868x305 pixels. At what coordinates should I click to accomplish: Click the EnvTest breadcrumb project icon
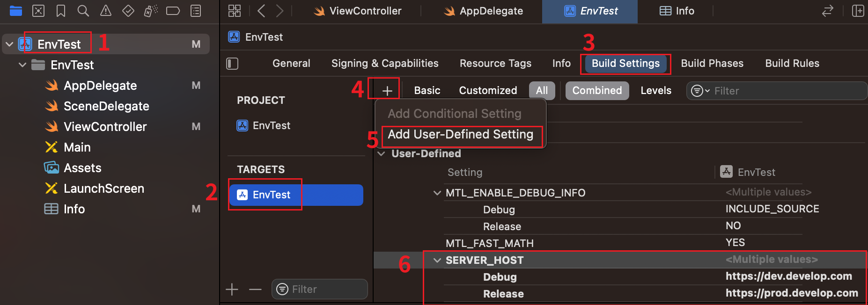pos(234,37)
